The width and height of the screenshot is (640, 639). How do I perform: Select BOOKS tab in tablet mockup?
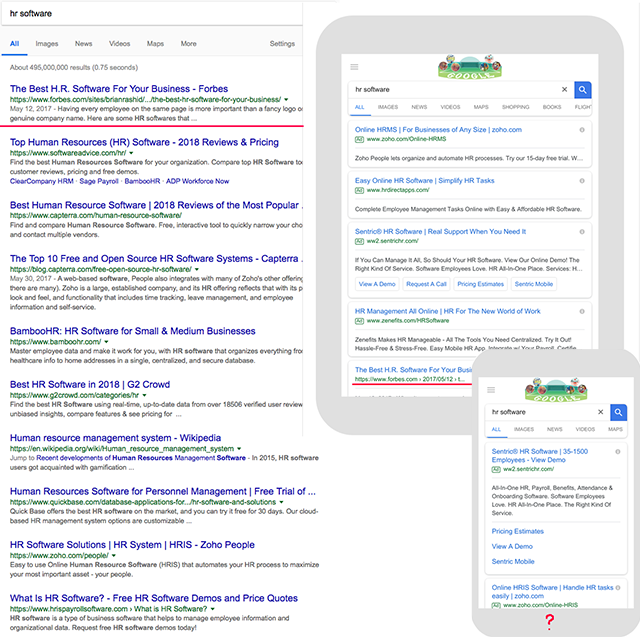click(552, 107)
